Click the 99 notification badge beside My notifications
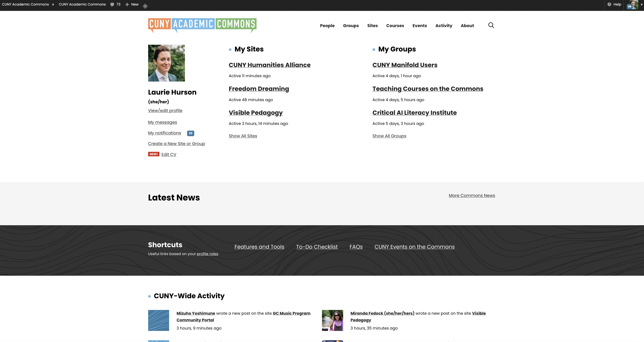 pyautogui.click(x=190, y=133)
